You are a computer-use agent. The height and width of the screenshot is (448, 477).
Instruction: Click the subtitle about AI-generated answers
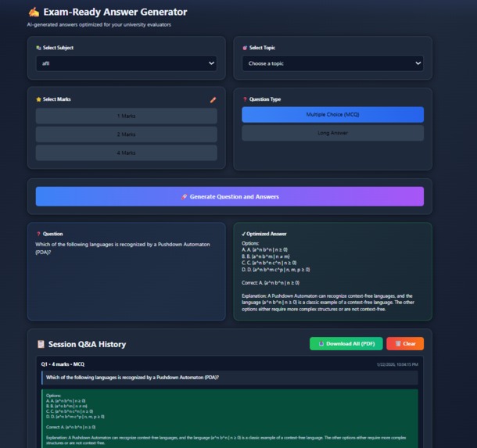click(99, 25)
